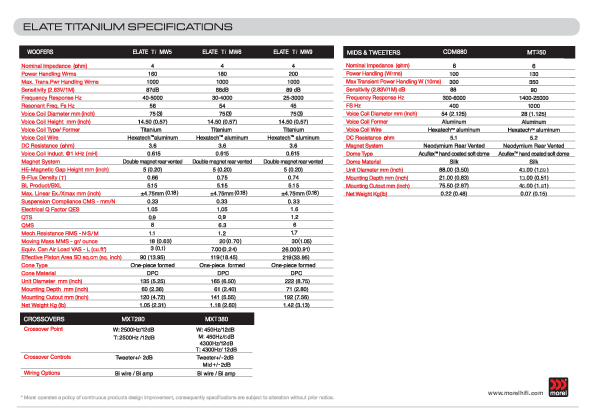The width and height of the screenshot is (595, 420).
Task: Click the 1400-25000 frequency response value
Action: [x=534, y=98]
